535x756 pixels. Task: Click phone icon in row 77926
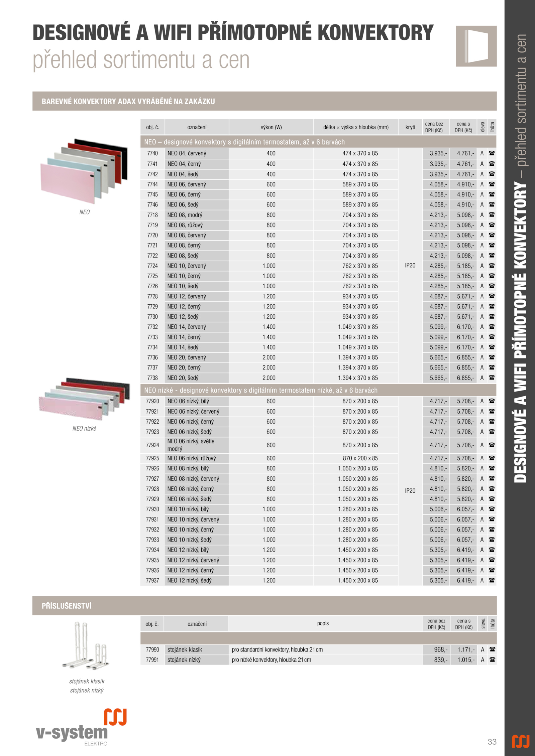[492, 468]
